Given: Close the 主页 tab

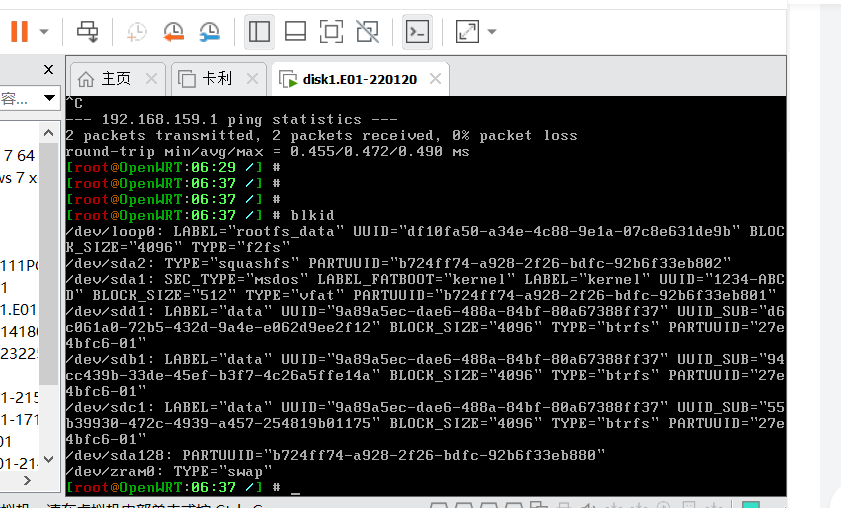Looking at the screenshot, I should tap(152, 79).
